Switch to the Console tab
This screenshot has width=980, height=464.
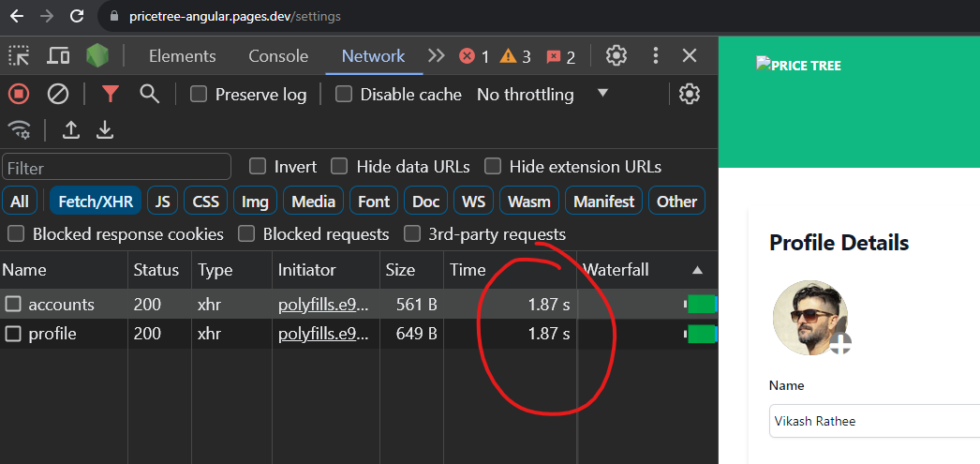pos(278,56)
